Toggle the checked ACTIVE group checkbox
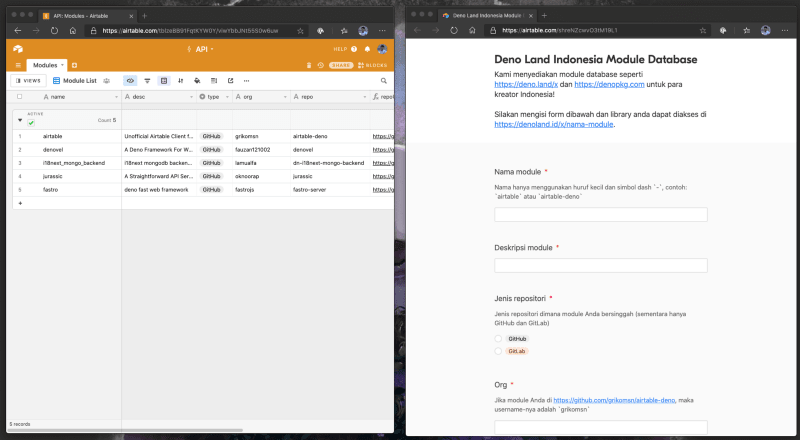This screenshot has width=800, height=440. pyautogui.click(x=31, y=123)
